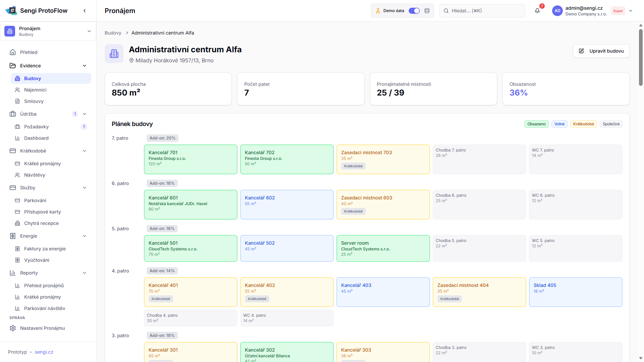This screenshot has width=644, height=362.
Task: Open Nastavení Pronájmu gear icon
Action: [13, 328]
